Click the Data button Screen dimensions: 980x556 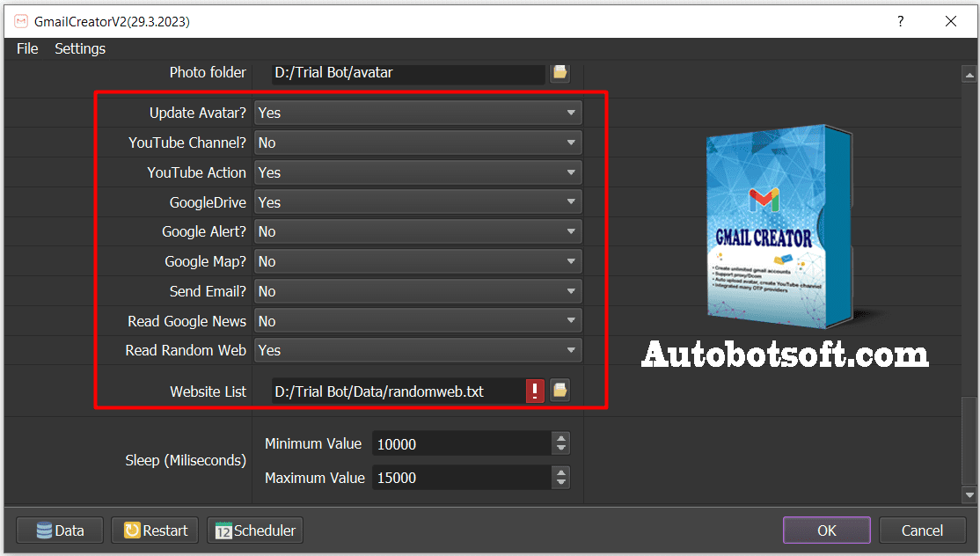coord(60,530)
